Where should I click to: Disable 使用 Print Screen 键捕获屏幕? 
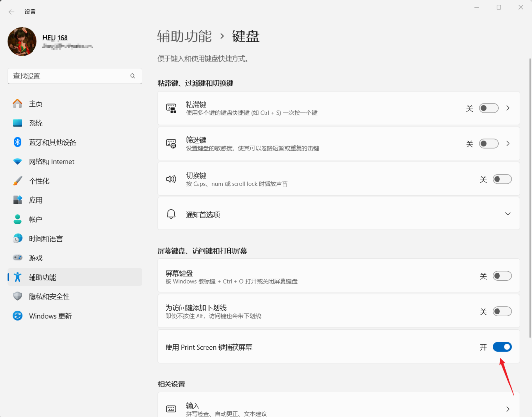(x=502, y=347)
